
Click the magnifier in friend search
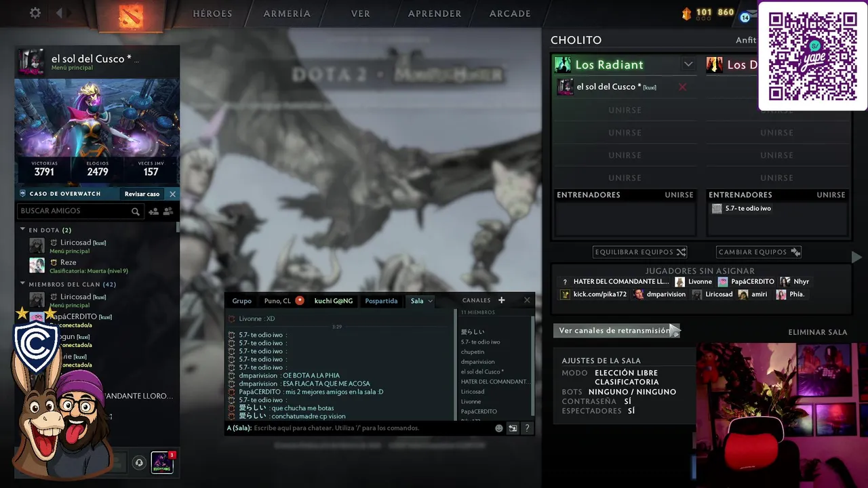click(x=136, y=211)
